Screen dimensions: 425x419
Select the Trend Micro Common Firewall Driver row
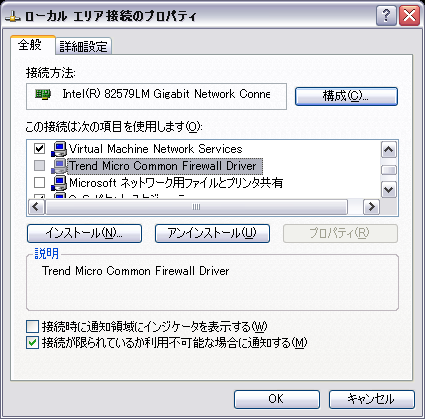click(165, 166)
